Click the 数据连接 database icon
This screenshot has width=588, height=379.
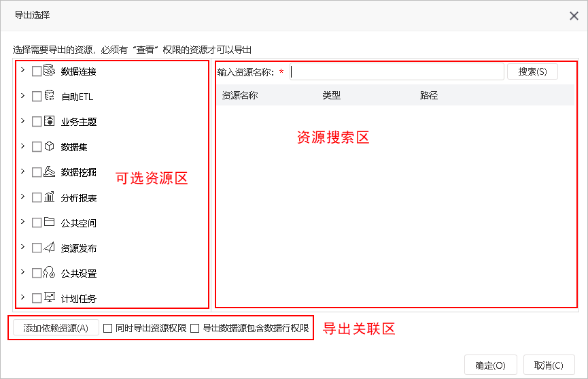tap(49, 70)
